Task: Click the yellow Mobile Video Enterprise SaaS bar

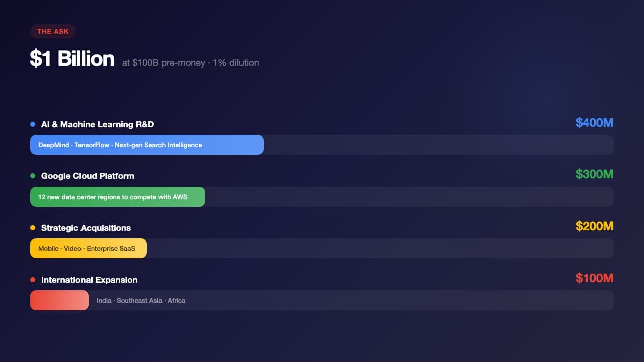Action: pos(89,248)
